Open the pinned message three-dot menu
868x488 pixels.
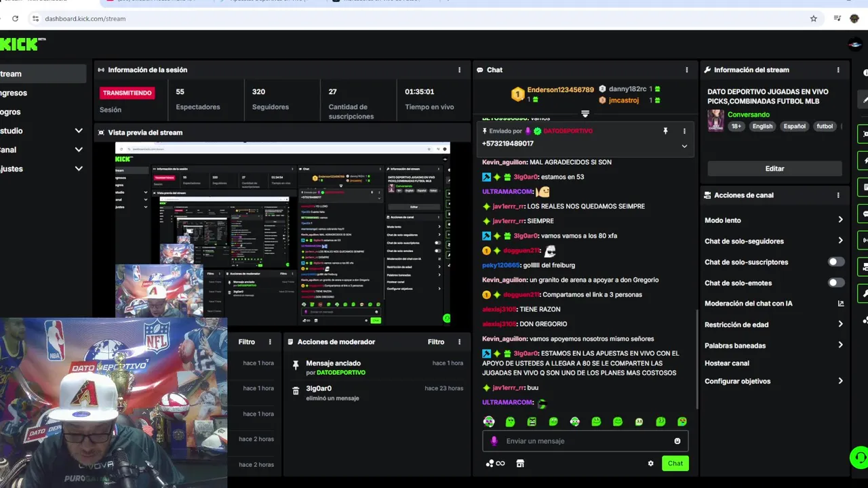tap(684, 131)
